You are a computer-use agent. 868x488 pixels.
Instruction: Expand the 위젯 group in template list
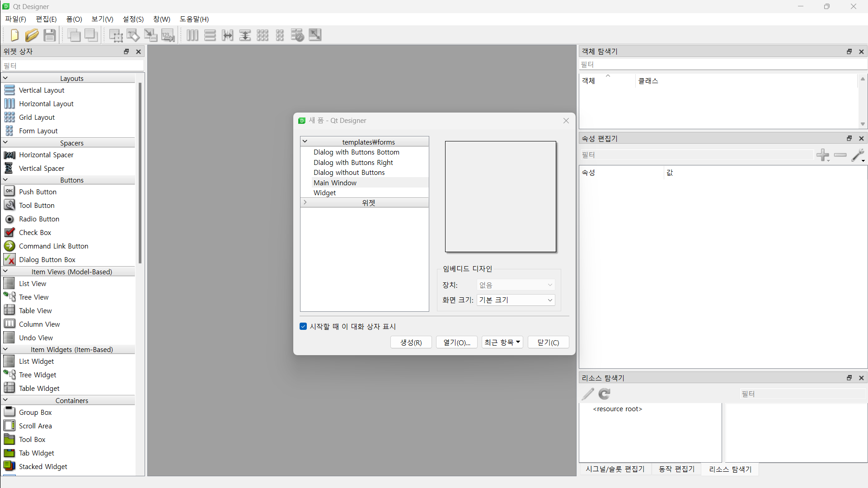point(305,202)
